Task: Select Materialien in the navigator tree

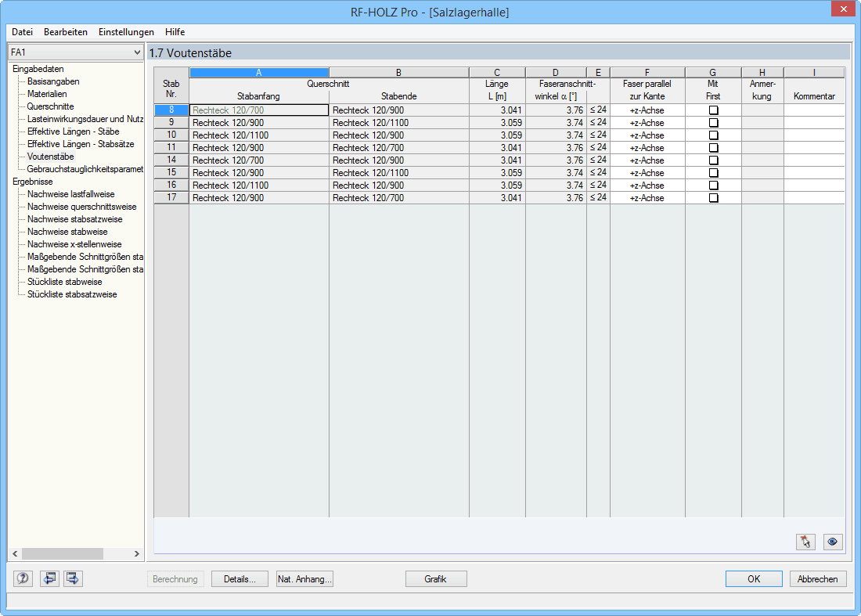Action: [x=47, y=94]
